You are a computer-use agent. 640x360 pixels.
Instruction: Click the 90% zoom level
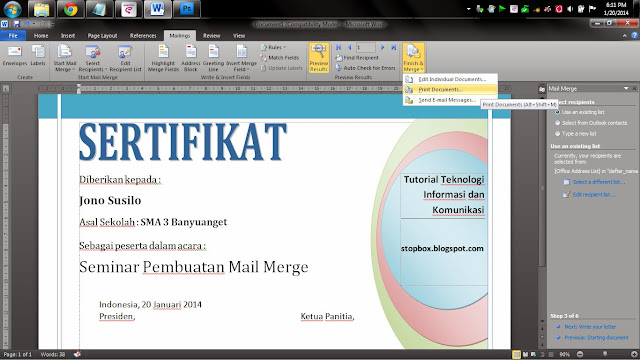pyautogui.click(x=564, y=354)
